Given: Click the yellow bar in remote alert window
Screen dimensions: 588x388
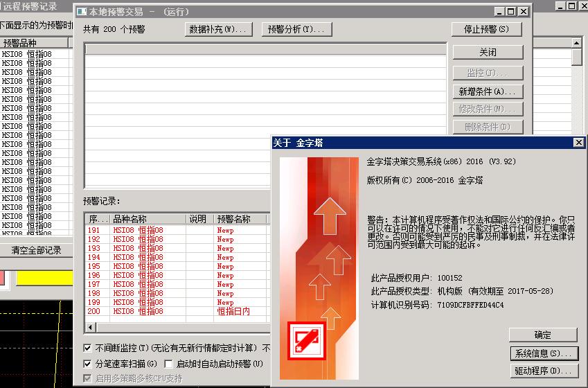Looking at the screenshot, I should 44,279.
